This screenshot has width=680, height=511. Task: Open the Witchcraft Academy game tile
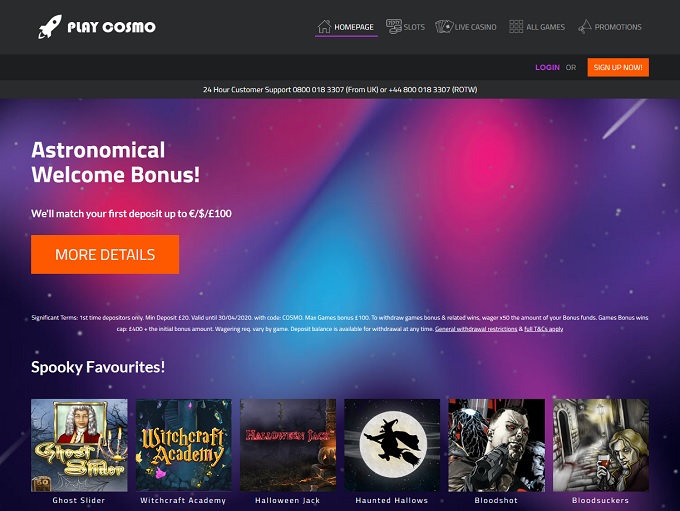tap(183, 445)
